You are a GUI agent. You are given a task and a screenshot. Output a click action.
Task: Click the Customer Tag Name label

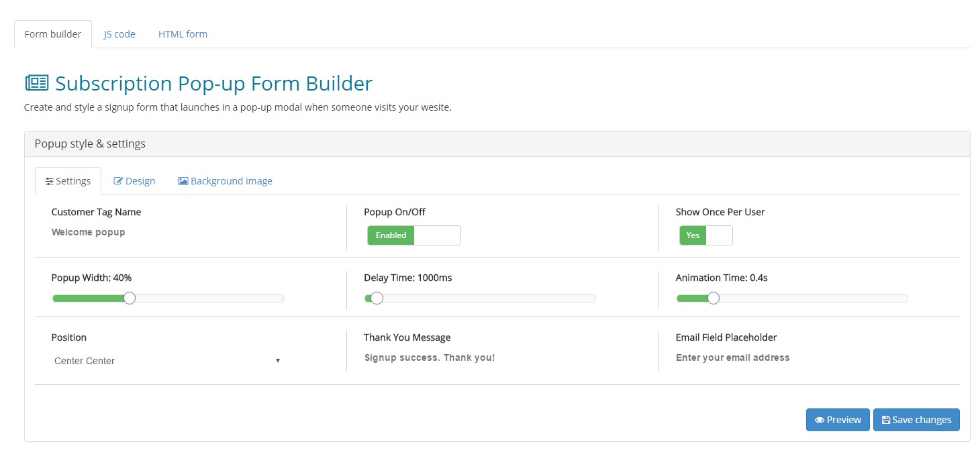click(96, 212)
